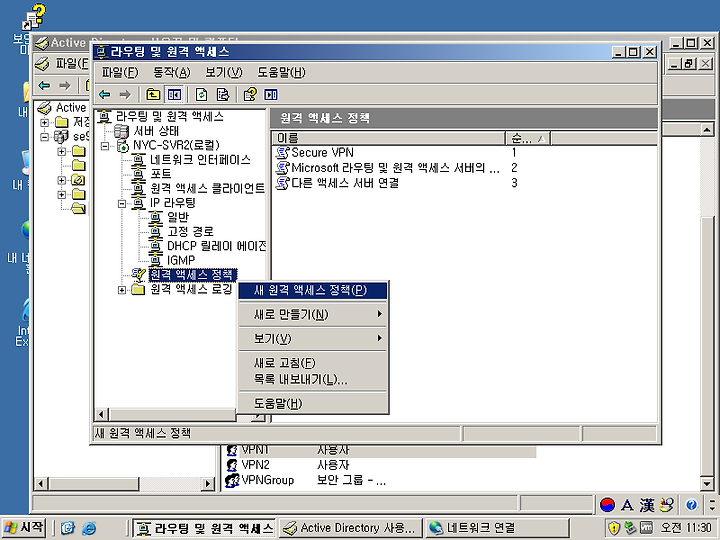720x540 pixels.
Task: Select 다른 액세스 서버 연결 policy
Action: 345,183
